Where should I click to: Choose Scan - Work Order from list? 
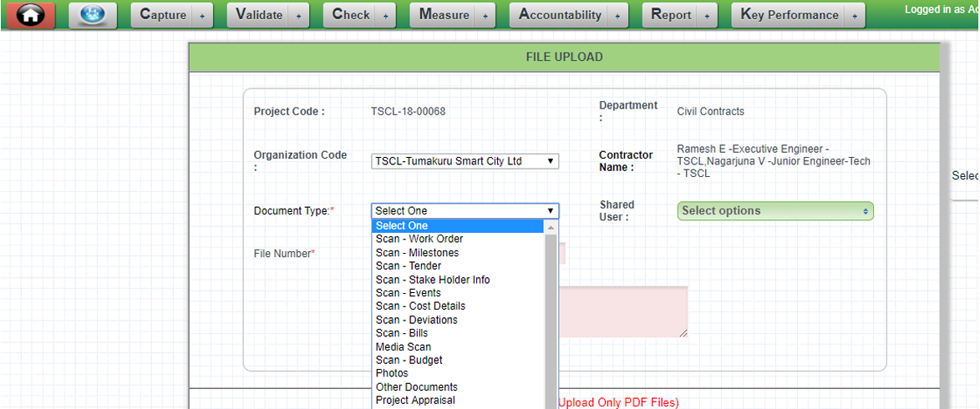(419, 240)
